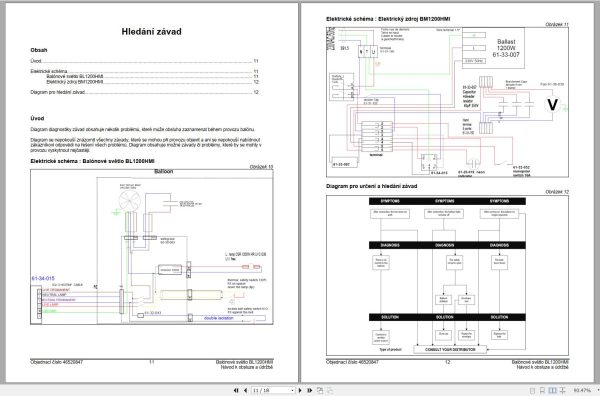
Task: Go to the previous page
Action: pos(246,390)
